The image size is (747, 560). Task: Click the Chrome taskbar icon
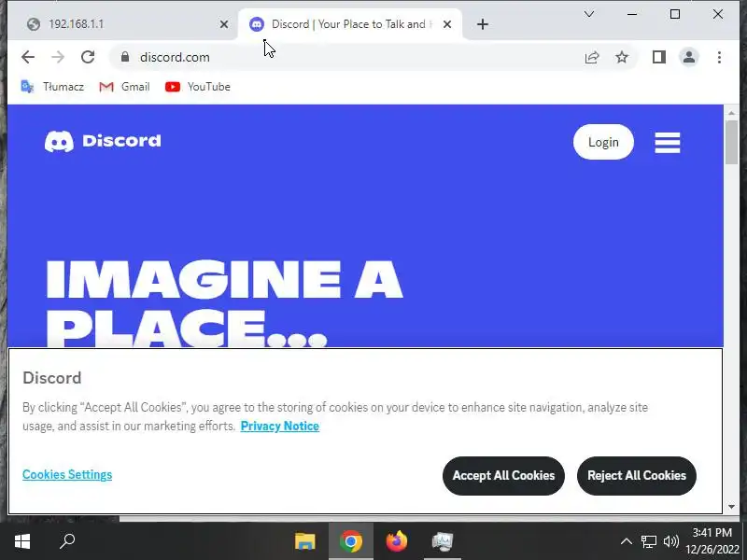click(351, 541)
